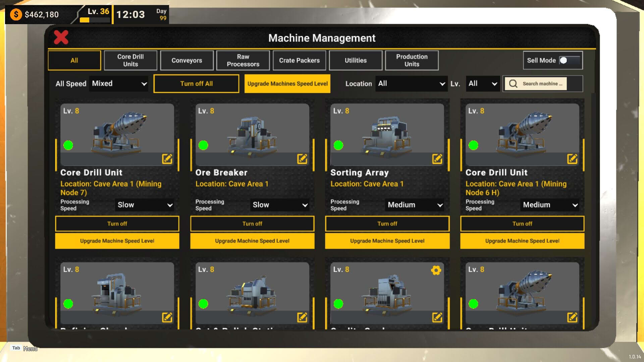Viewport: 644px width, 362px height.
Task: Open Core Drill Unit Node 6 H speed dropdown
Action: coord(550,205)
